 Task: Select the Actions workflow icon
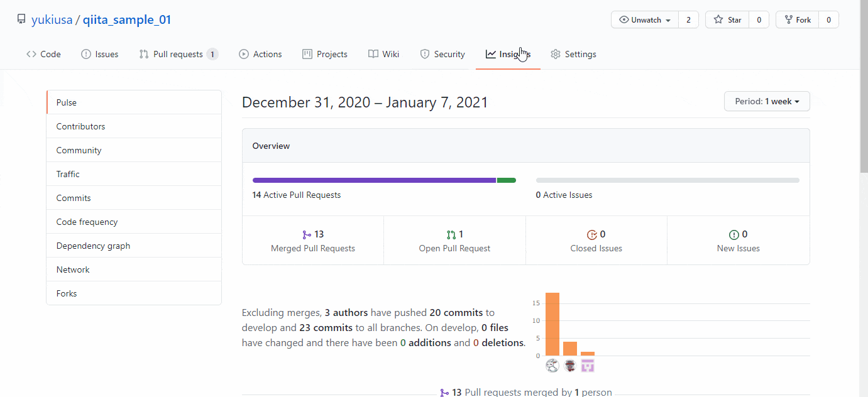(x=243, y=54)
